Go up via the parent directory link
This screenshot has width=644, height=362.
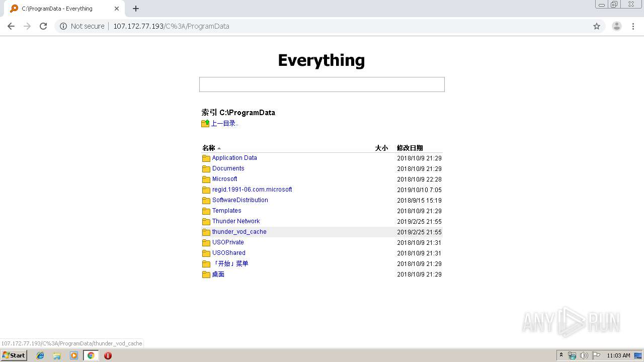click(x=224, y=123)
